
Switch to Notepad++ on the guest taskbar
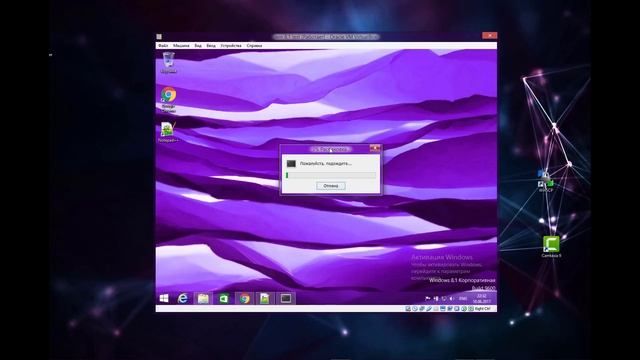265,298
